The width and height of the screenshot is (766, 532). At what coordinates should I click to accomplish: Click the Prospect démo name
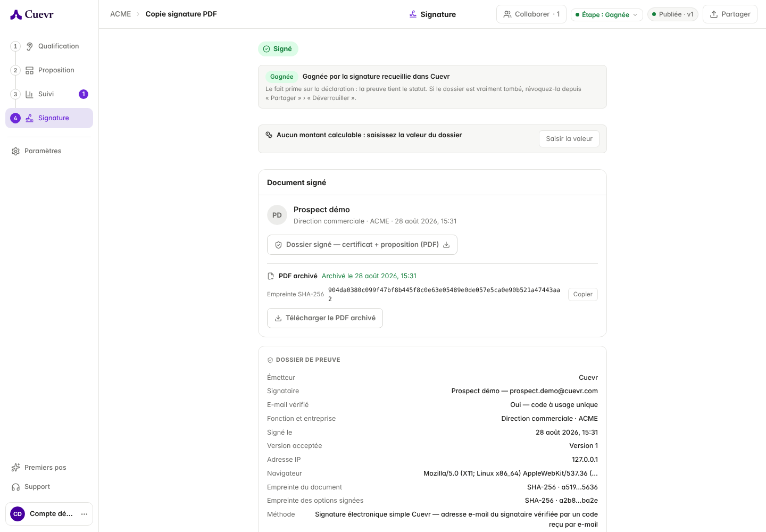[x=322, y=210]
